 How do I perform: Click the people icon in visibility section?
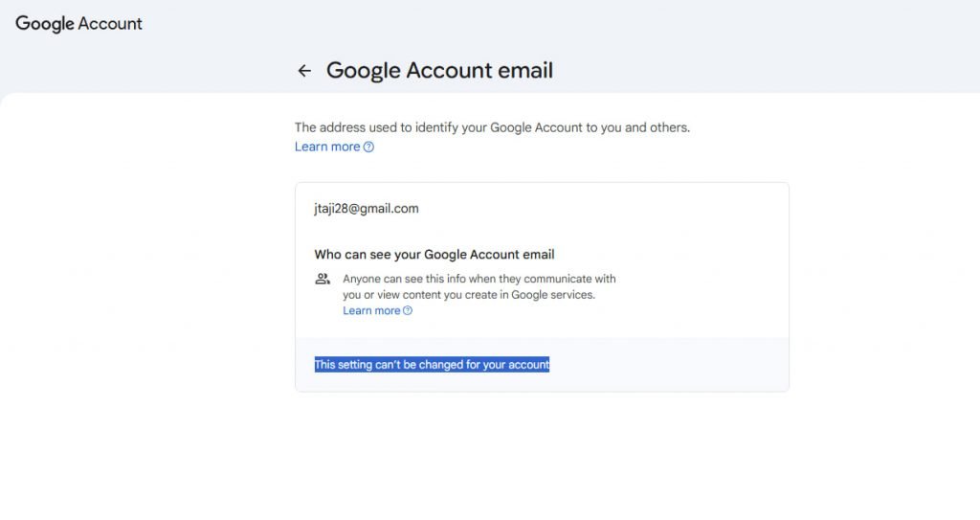(x=323, y=280)
